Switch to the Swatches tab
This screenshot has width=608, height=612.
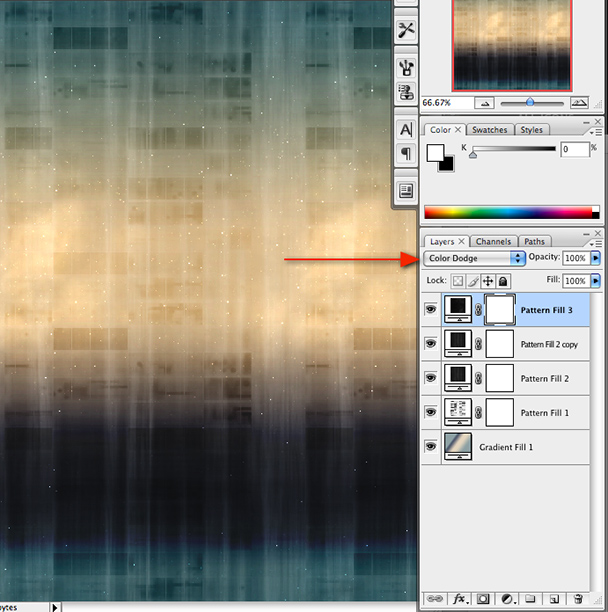tap(489, 130)
